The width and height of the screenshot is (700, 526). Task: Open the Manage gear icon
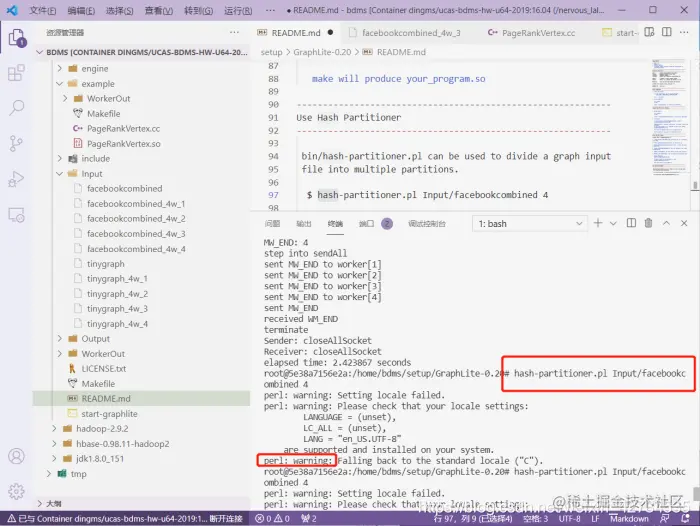coord(17,491)
